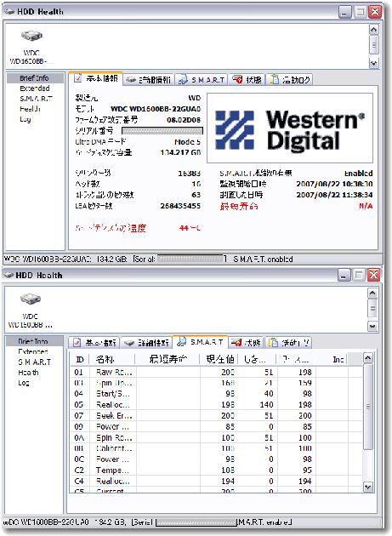Click the serial number field in upper window
Viewport: 392px width, 536px height.
(162, 131)
